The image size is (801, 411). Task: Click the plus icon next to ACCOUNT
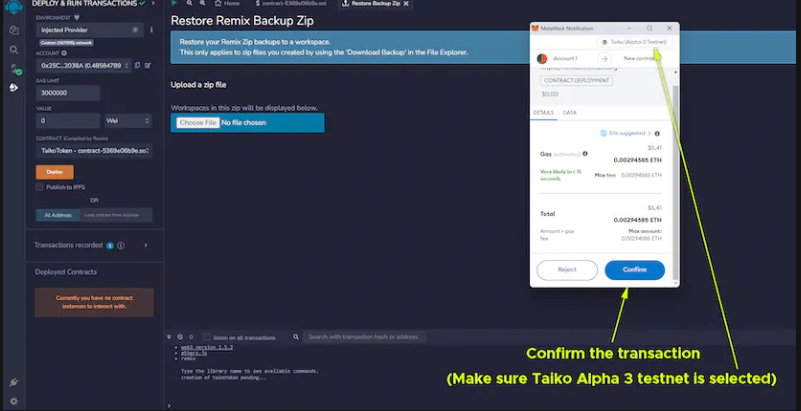(x=64, y=53)
